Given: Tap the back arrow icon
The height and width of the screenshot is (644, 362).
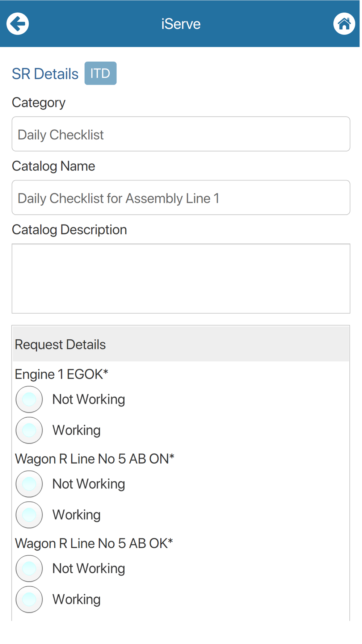Looking at the screenshot, I should (x=17, y=24).
